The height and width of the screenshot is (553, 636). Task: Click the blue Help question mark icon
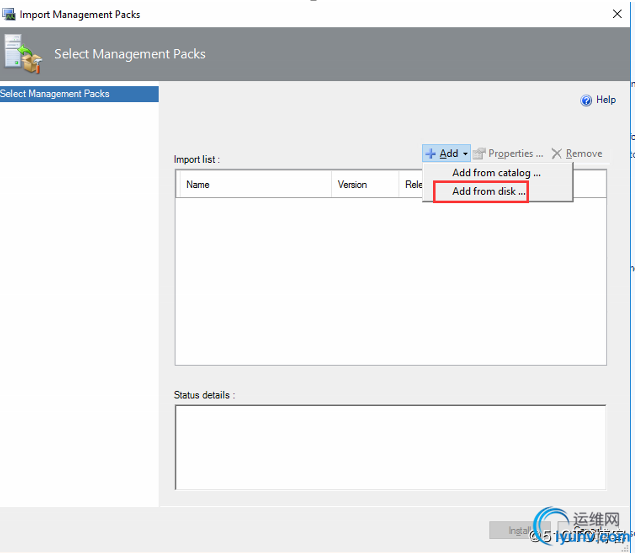tap(586, 100)
